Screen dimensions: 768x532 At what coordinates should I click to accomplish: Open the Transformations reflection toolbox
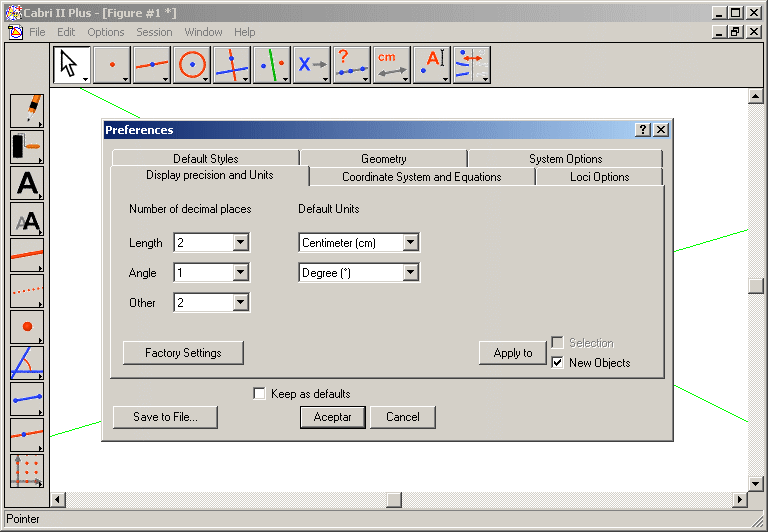click(x=272, y=65)
